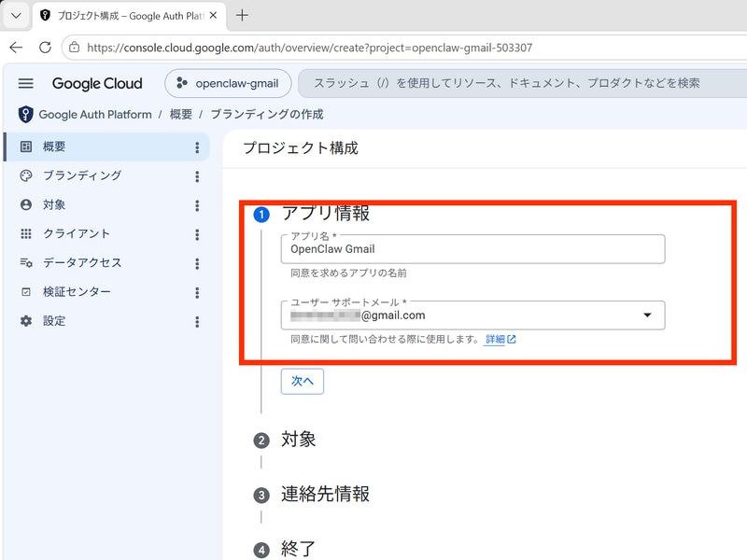Click the クライアント grid icon
This screenshot has width=747, height=560.
(x=26, y=234)
